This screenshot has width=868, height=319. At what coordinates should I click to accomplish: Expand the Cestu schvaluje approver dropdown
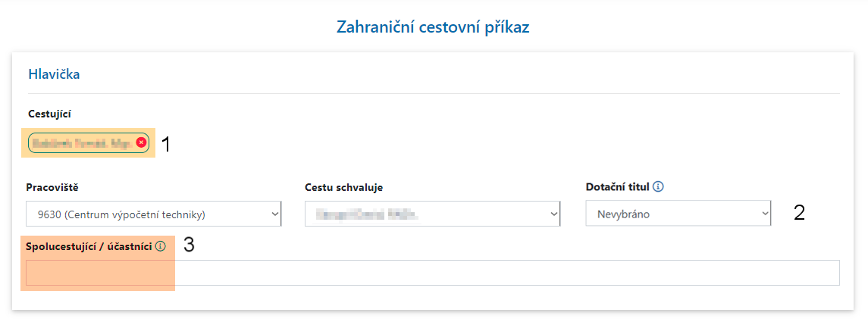432,214
